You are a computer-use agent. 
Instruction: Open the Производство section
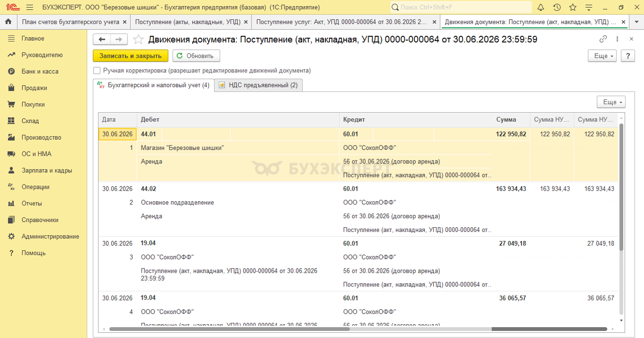point(44,138)
